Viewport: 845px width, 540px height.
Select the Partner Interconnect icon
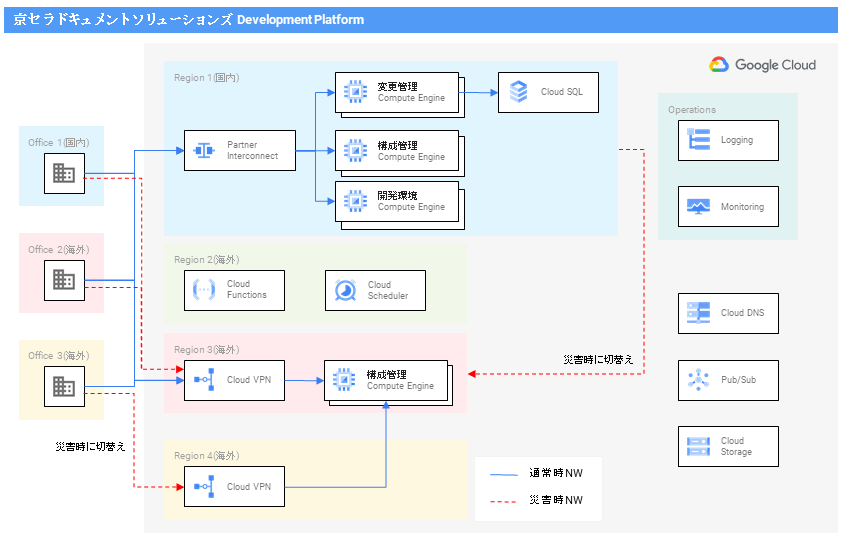click(204, 151)
